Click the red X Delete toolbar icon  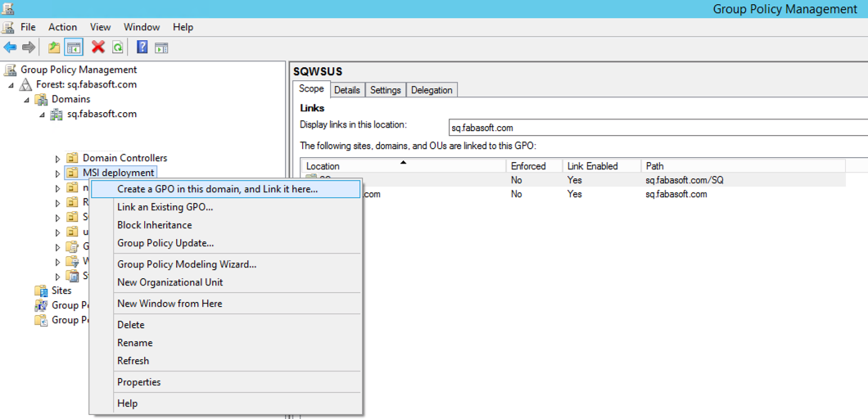pos(98,47)
